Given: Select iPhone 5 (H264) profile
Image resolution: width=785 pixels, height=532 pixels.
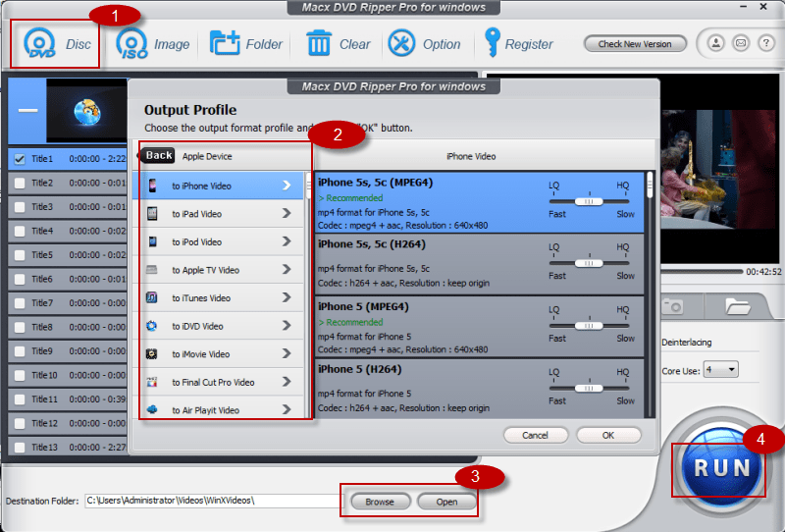Looking at the screenshot, I should (479, 389).
